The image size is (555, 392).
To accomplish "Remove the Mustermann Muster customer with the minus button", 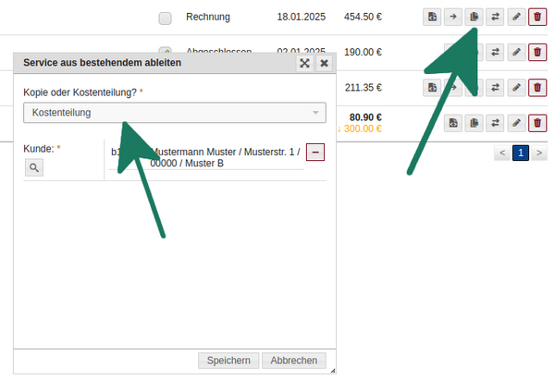I will [x=315, y=152].
